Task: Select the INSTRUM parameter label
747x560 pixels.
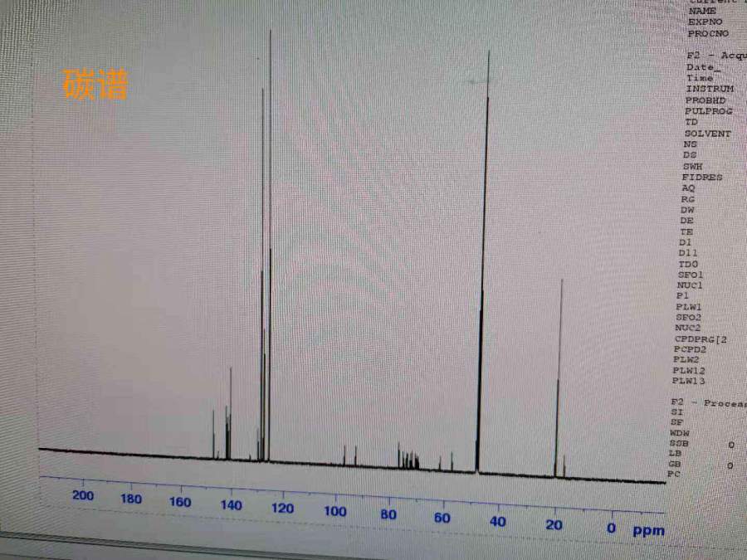Action: click(x=709, y=89)
